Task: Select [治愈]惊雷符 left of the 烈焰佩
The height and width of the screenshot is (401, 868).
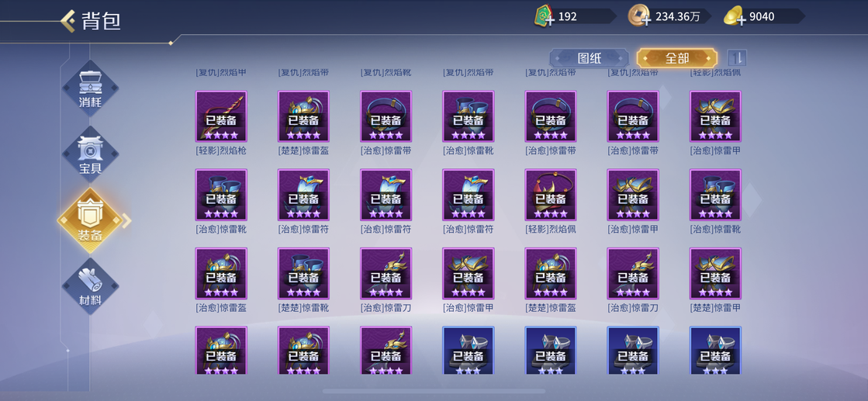Action: point(469,195)
